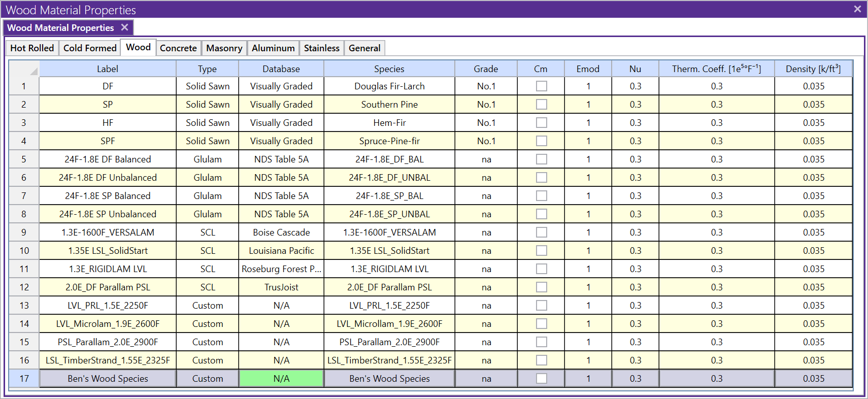Open Species cell showing Douglas Fir-Larch

(x=389, y=86)
